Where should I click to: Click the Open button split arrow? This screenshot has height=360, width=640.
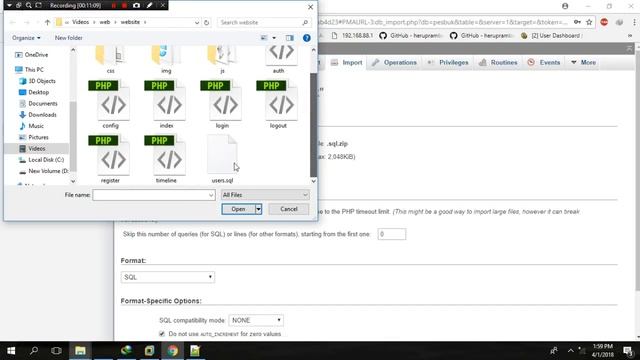pos(258,209)
